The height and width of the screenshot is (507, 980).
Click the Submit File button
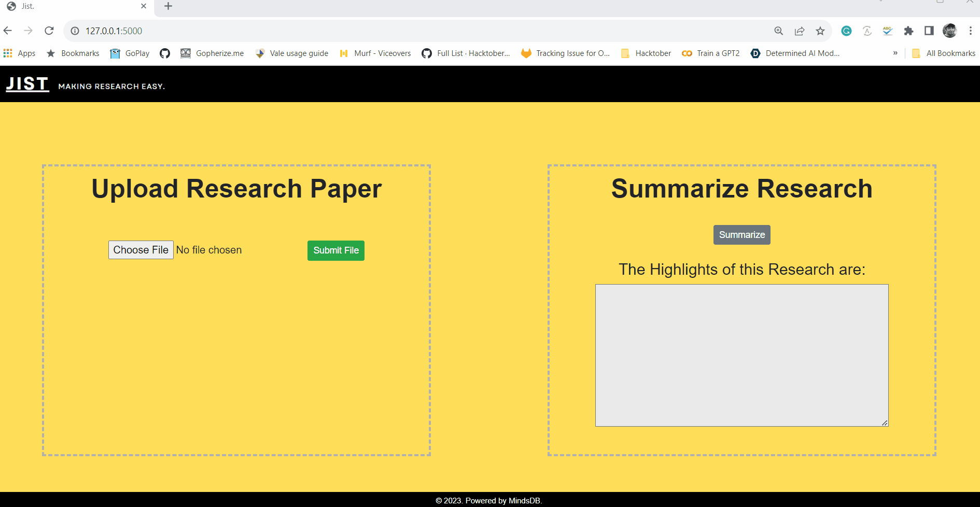pyautogui.click(x=335, y=250)
